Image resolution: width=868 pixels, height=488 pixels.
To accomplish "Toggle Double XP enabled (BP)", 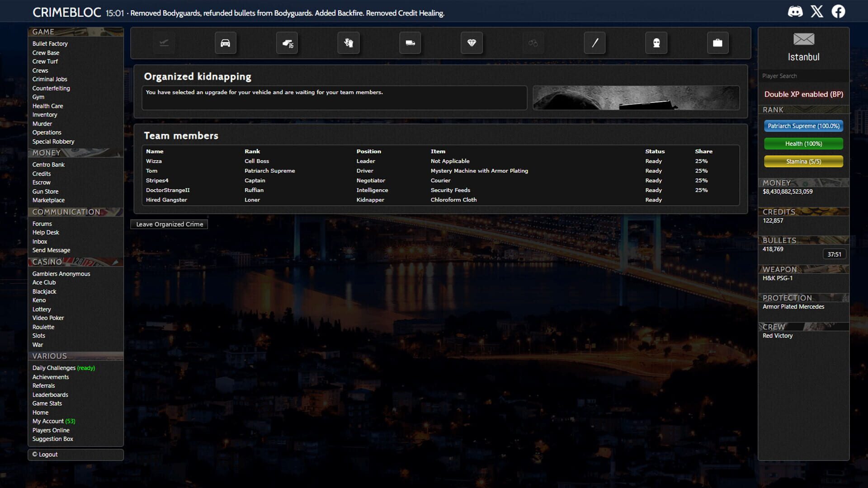I will [803, 94].
